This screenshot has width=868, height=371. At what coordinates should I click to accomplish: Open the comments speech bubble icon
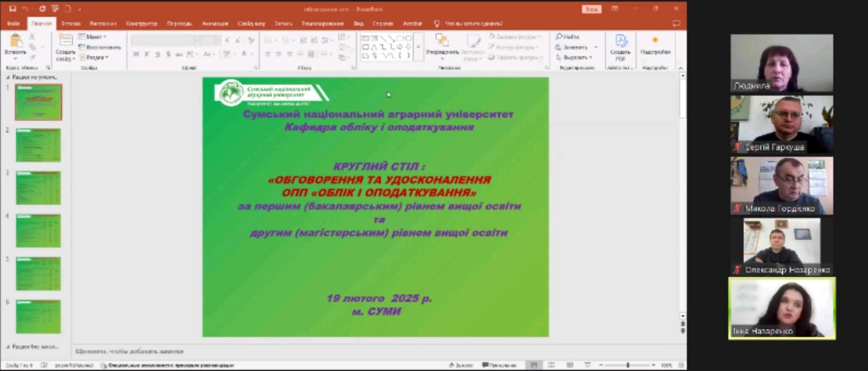(676, 23)
